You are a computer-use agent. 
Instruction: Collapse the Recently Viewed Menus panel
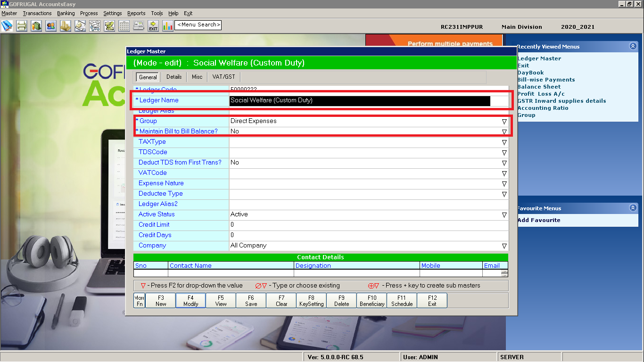(633, 46)
